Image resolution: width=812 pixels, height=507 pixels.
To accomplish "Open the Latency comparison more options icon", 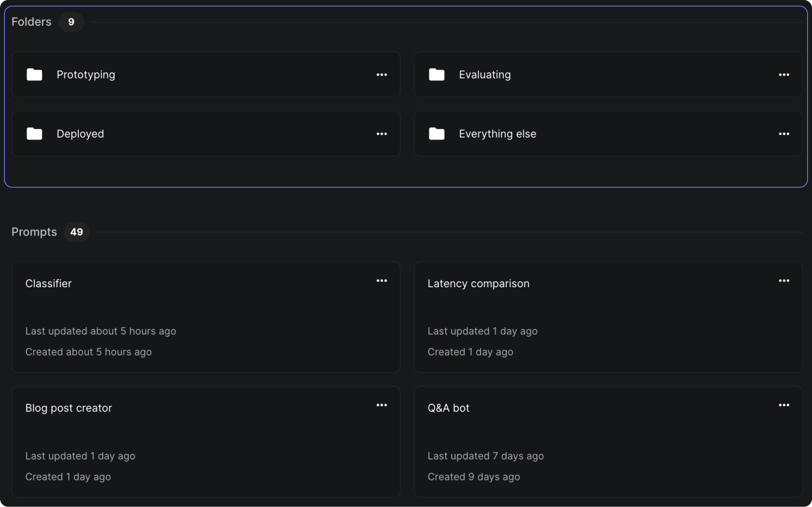I will 784,280.
